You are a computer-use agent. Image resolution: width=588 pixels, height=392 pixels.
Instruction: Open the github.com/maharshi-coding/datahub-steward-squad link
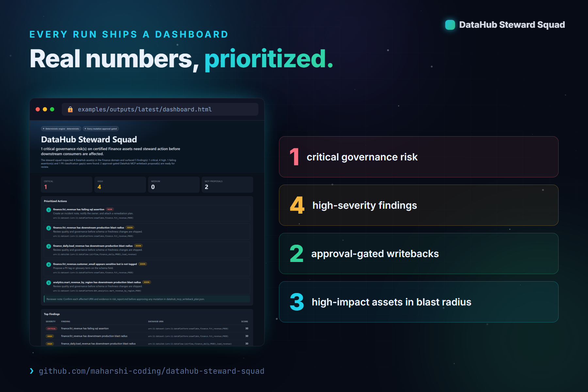point(152,371)
